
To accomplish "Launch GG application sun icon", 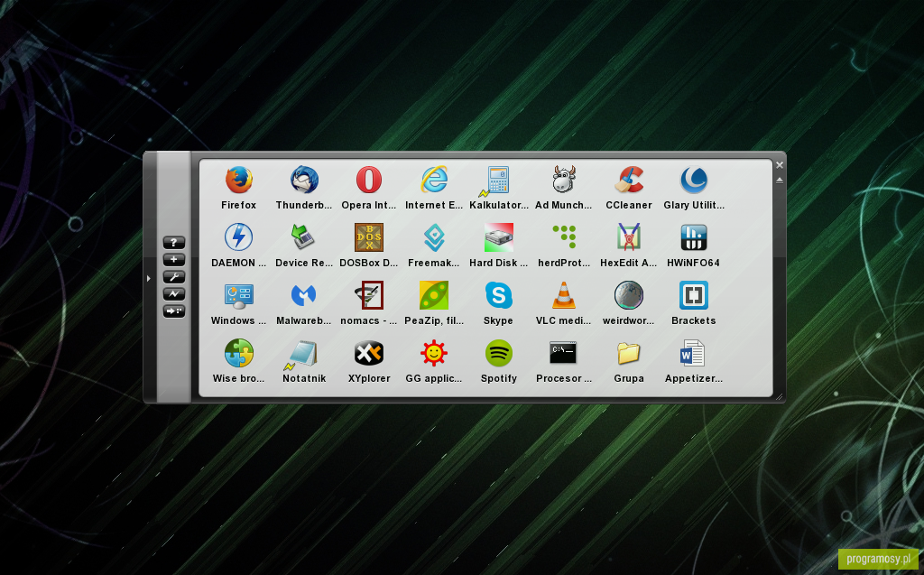I will tap(434, 353).
